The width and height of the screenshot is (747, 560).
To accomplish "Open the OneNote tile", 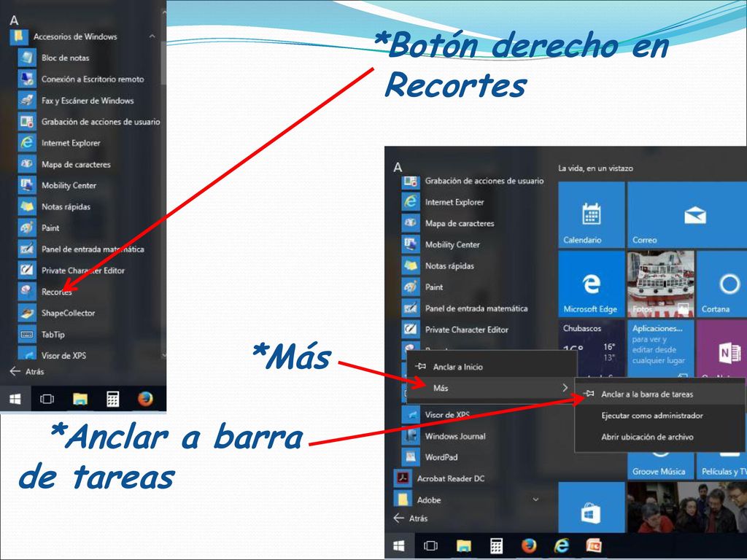I will point(721,350).
